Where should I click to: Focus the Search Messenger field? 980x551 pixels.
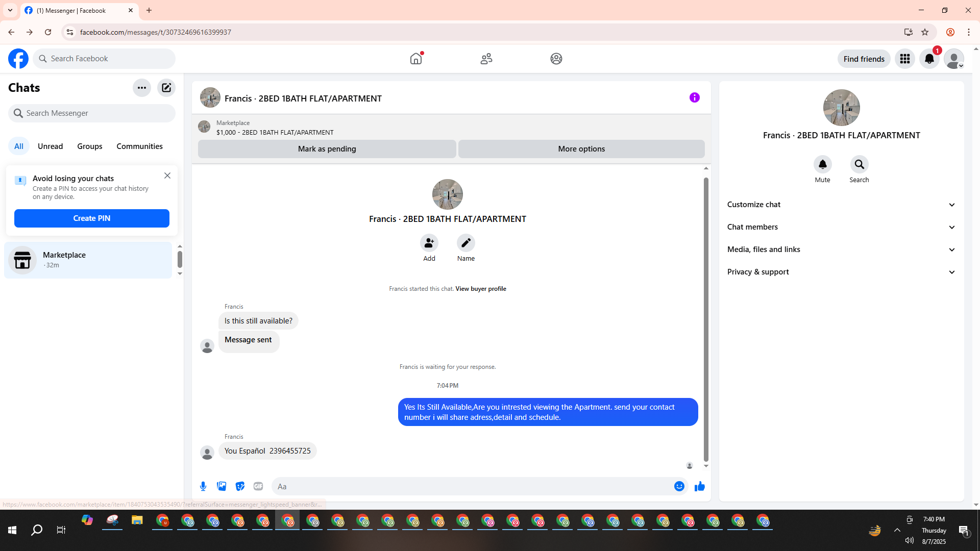point(92,113)
